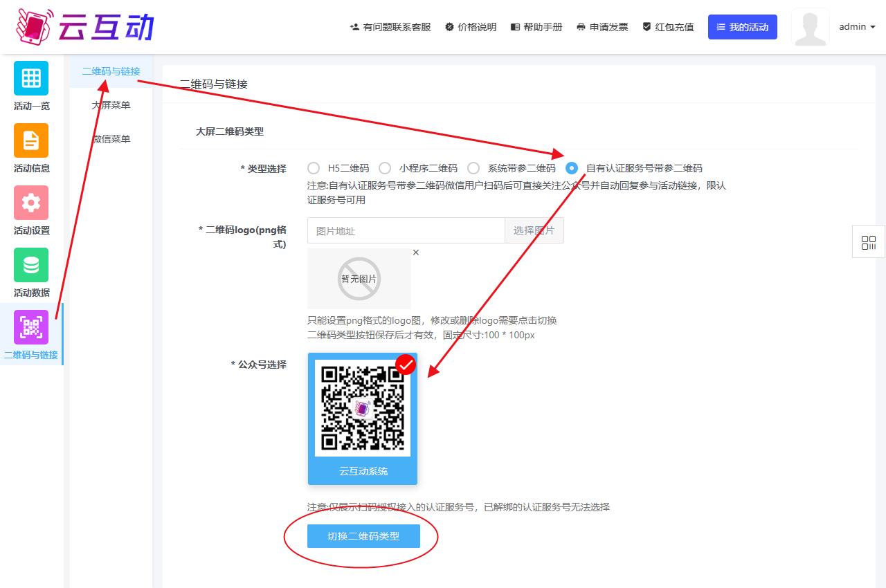Select the 系统带参二维码 radio option
This screenshot has height=588, width=886.
pyautogui.click(x=473, y=168)
